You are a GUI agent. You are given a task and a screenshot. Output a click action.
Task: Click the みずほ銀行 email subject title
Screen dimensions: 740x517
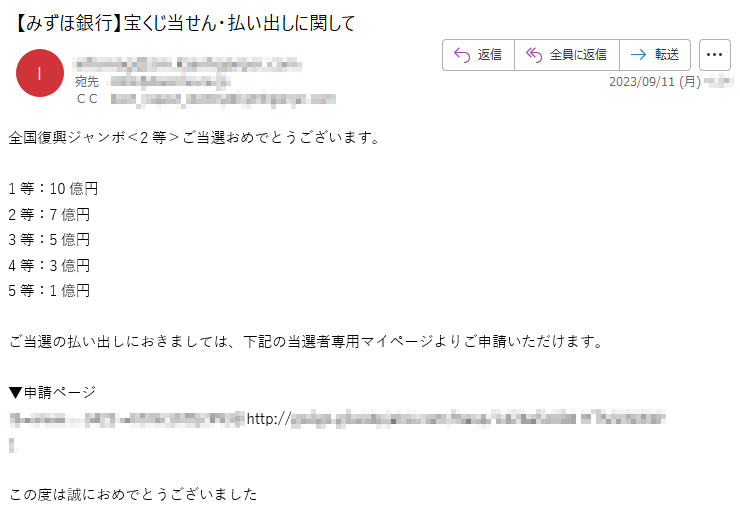click(185, 23)
